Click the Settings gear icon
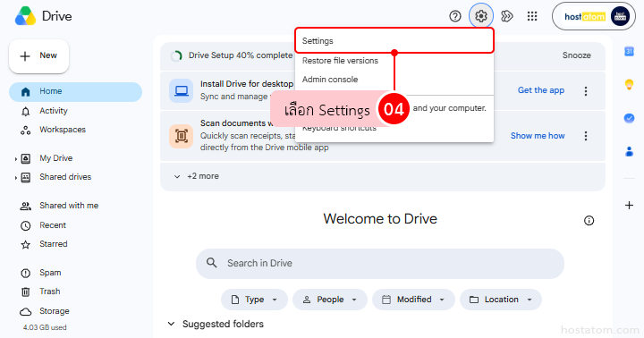This screenshot has height=338, width=644. pyautogui.click(x=481, y=16)
